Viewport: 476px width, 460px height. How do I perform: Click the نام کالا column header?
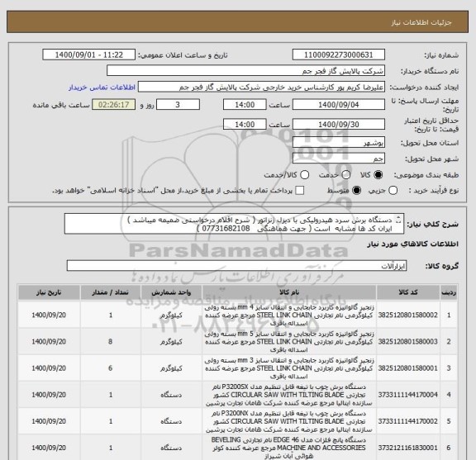[289, 292]
